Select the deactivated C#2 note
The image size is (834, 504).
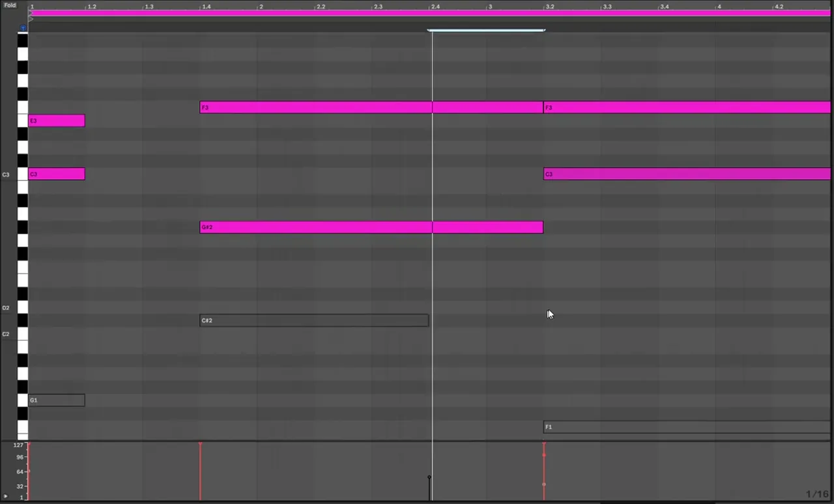314,320
